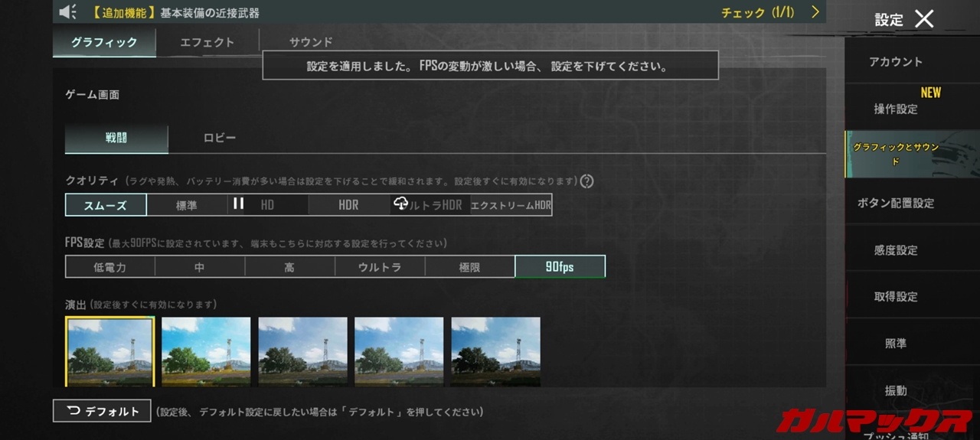Viewport: 980px width, 440px height.
Task: Expand the チェック (1/1) arrow
Action: [815, 12]
